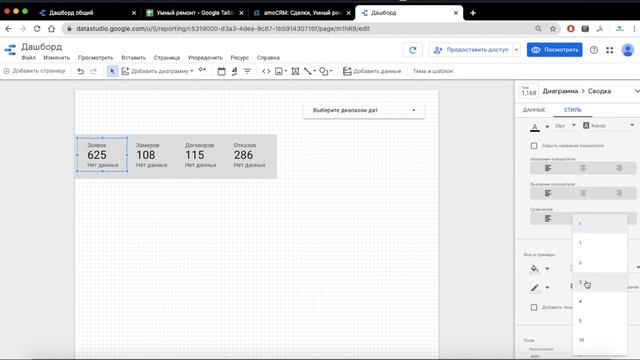Viewport: 640px width, 360px height.
Task: Bookmark this page with the star icon
Action: pyautogui.click(x=553, y=29)
